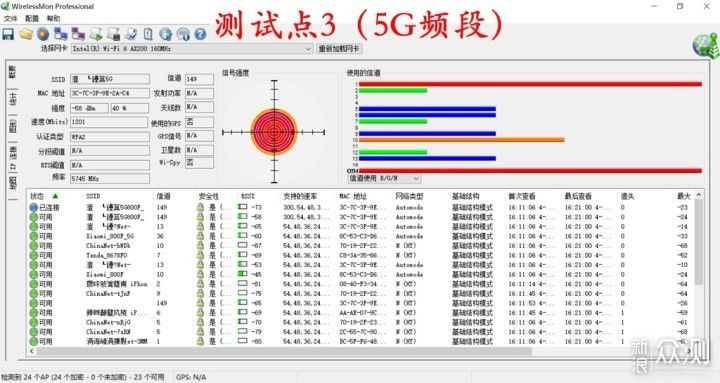Open the yellow folder icon in toolbar
The height and width of the screenshot is (383, 720).
[26, 34]
